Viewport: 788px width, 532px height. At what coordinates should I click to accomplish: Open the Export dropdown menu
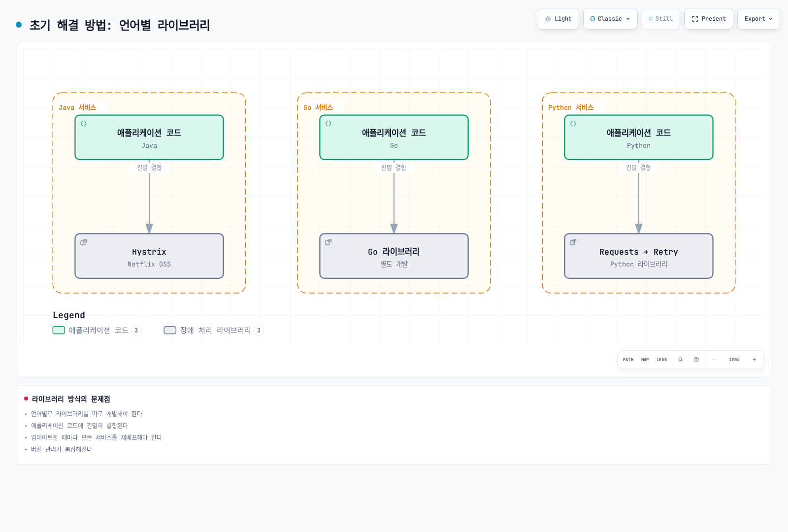(x=758, y=19)
